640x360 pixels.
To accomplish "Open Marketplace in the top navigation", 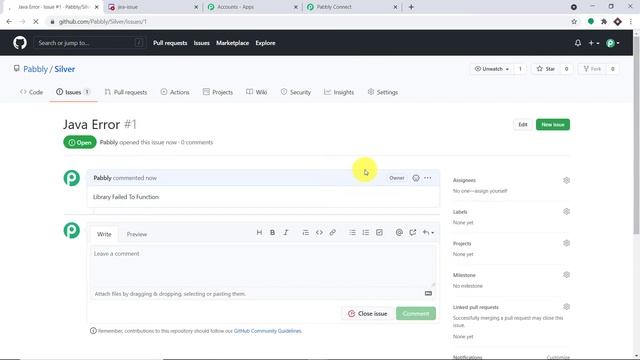I will (x=232, y=43).
